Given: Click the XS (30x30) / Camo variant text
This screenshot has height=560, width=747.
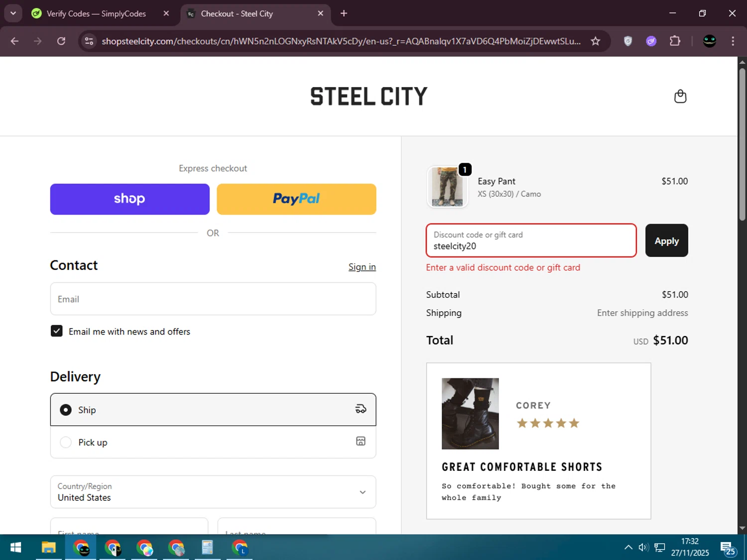Looking at the screenshot, I should (x=509, y=194).
